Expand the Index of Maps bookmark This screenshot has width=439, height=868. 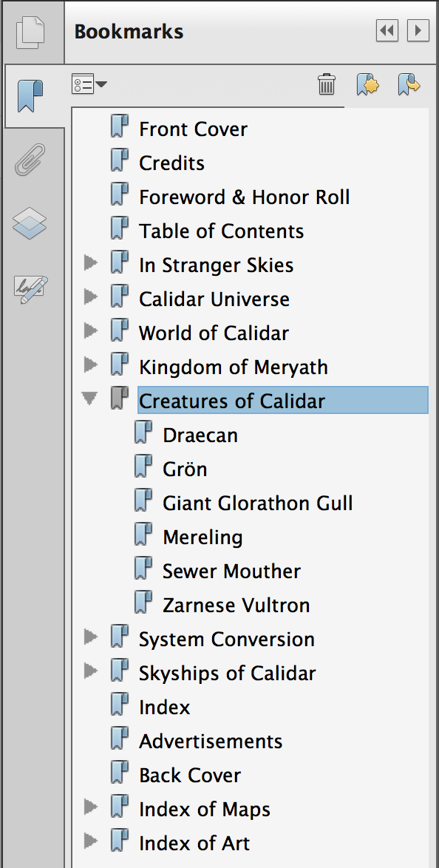click(90, 807)
